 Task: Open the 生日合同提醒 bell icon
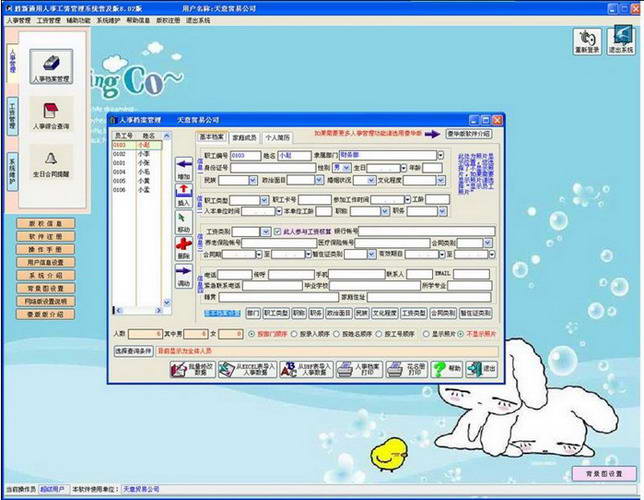[51, 164]
